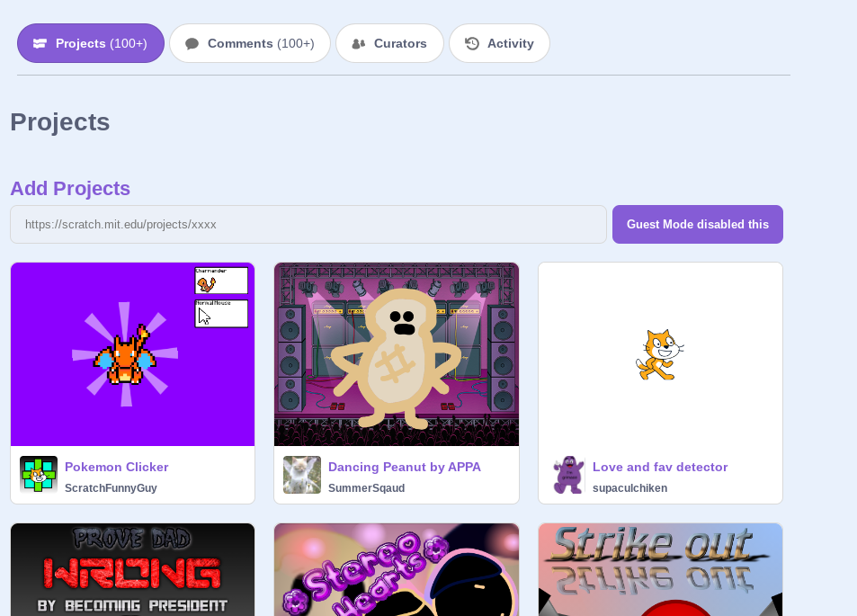The width and height of the screenshot is (857, 616).
Task: Click the Comments speech bubble icon
Action: point(192,43)
